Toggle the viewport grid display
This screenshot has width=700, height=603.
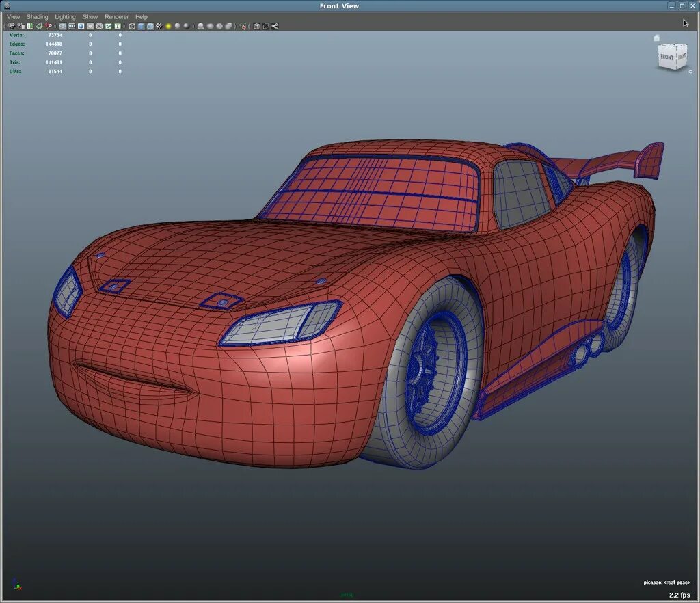(x=63, y=27)
